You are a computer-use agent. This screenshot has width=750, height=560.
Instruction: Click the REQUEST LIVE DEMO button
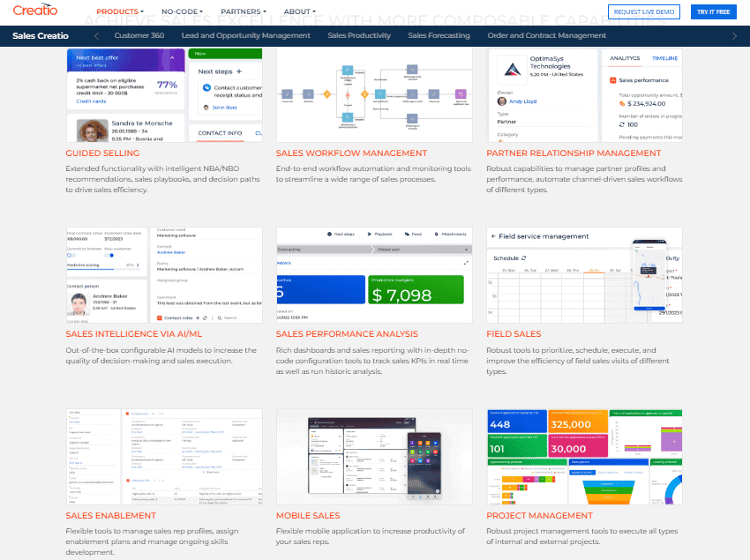643,11
